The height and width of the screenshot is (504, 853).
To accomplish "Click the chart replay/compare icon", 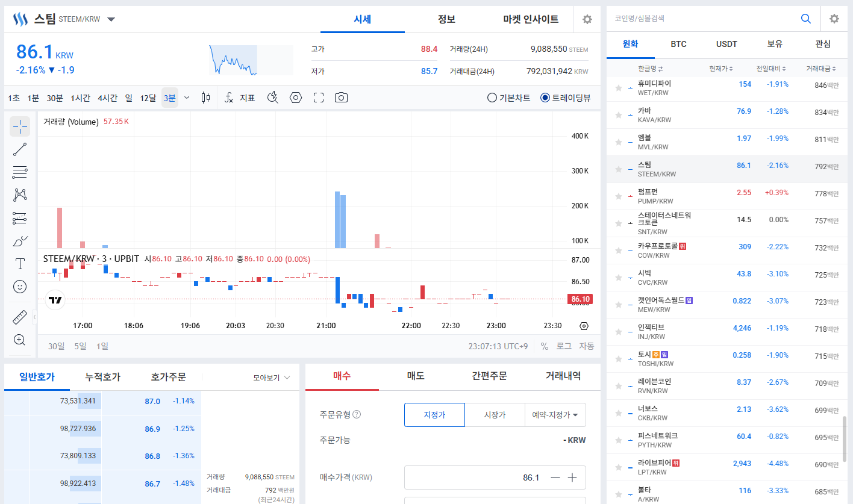I will tap(272, 98).
